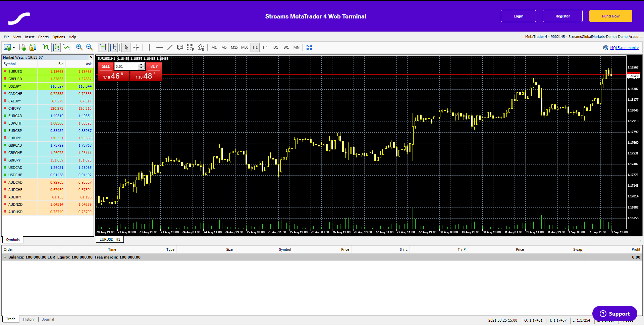Toggle fullscreen mode icon
The image size is (644, 326).
click(309, 47)
